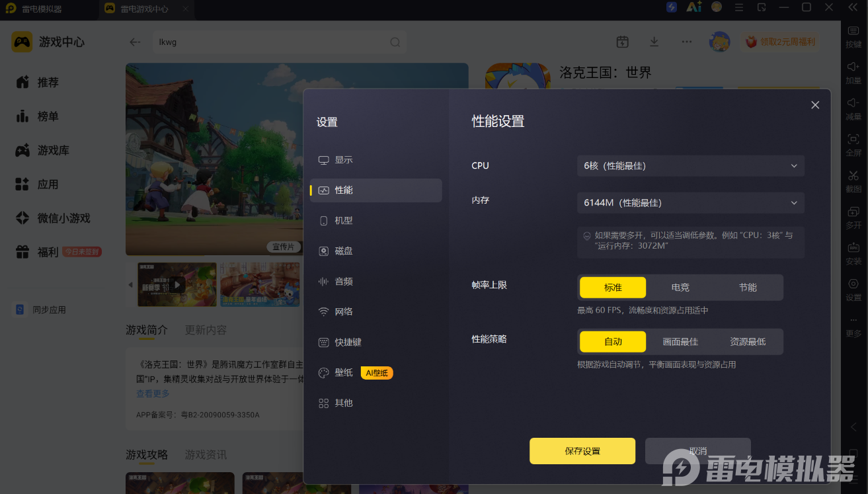Set frame rate limit to 标准

pos(613,288)
